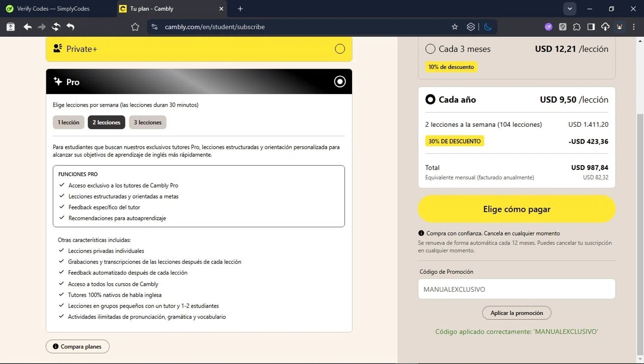Go forward with the browser forward arrow
Viewport: 644px width, 364px height.
pyautogui.click(x=42, y=27)
